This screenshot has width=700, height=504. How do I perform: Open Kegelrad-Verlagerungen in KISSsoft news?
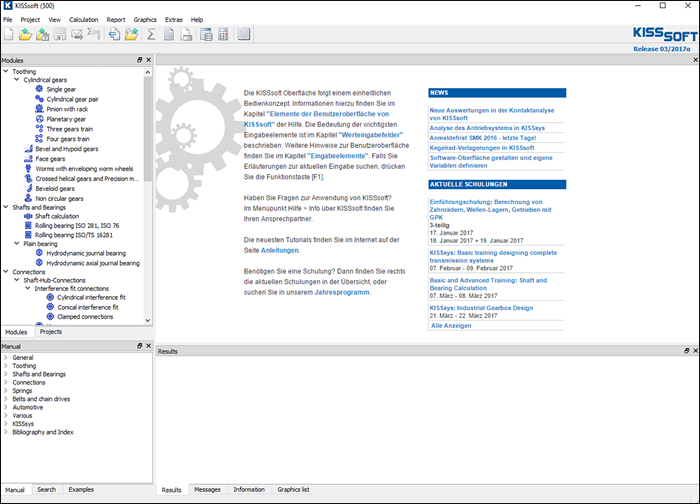coord(482,148)
